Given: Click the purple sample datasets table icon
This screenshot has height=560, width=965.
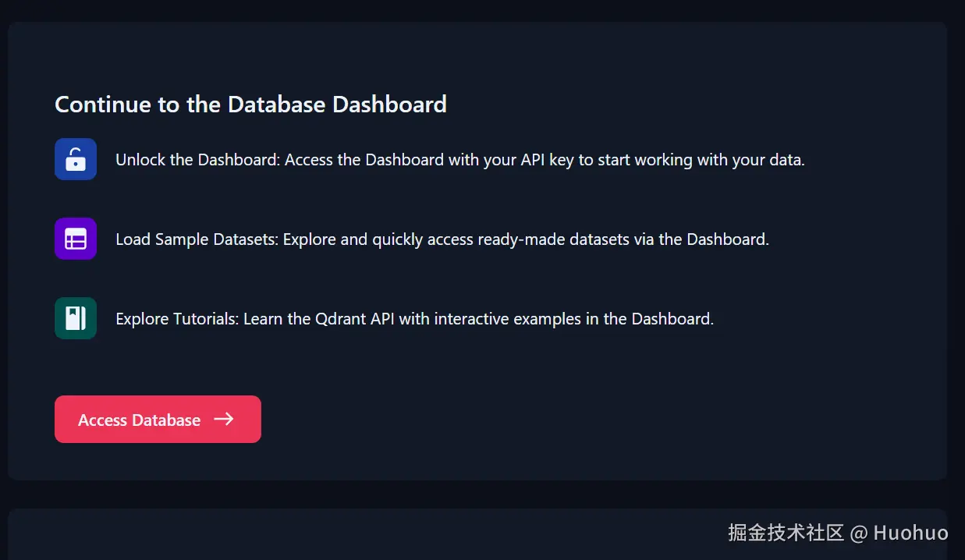Looking at the screenshot, I should 76,239.
